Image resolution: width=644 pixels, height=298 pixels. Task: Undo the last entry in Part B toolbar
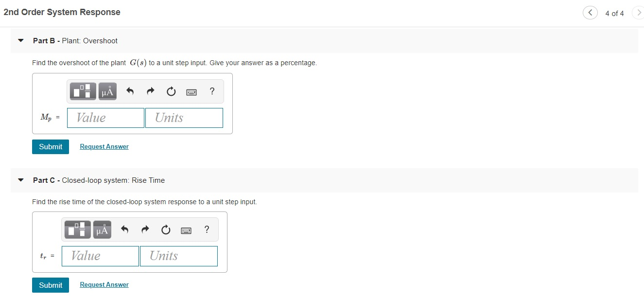pyautogui.click(x=129, y=91)
